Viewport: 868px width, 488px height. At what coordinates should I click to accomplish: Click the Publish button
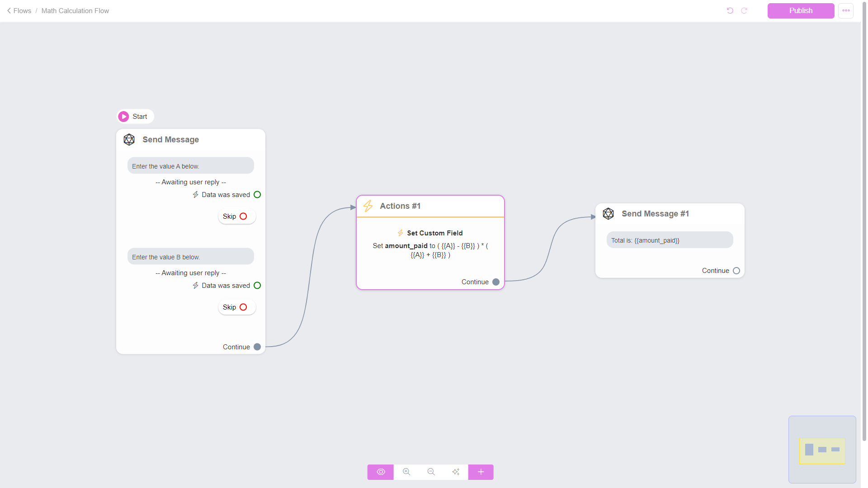click(x=801, y=10)
